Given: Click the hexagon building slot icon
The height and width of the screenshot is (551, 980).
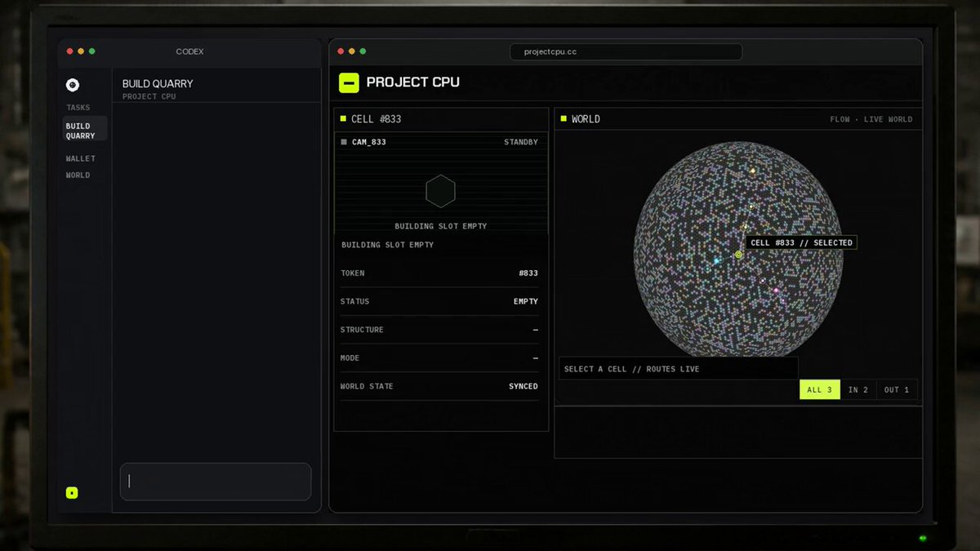Looking at the screenshot, I should tap(440, 191).
